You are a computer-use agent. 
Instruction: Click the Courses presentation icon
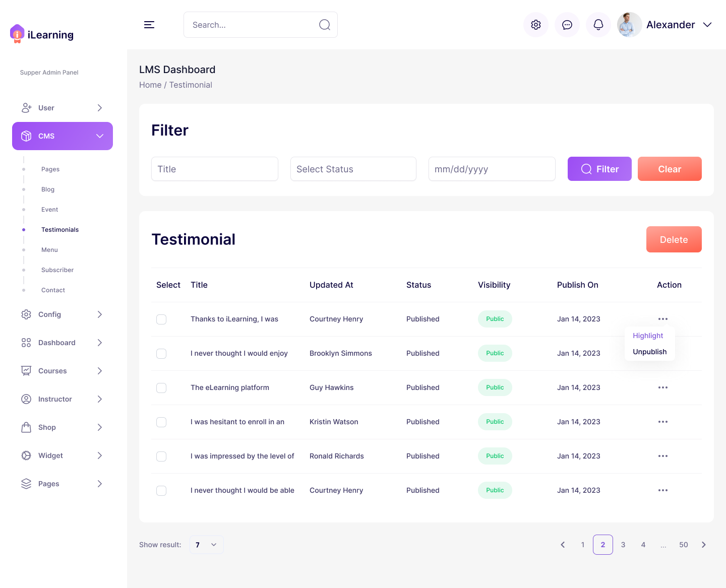click(26, 371)
